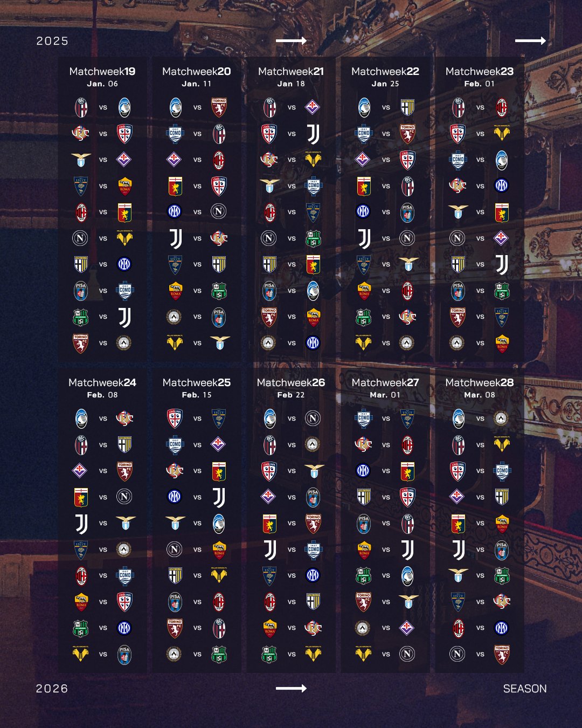Viewport: 582px width, 728px height.
Task: Click the Jan. 11 date label
Action: coord(197,84)
